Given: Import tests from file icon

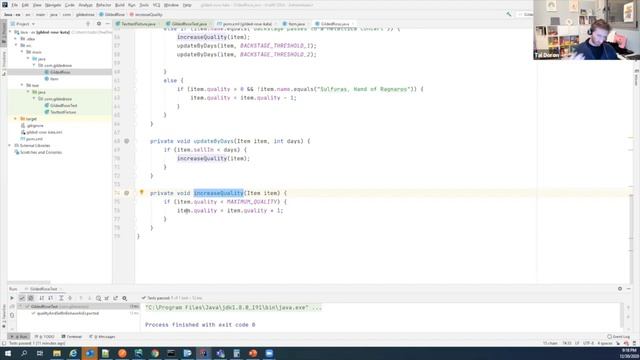Looking at the screenshot, I should point(107,298).
